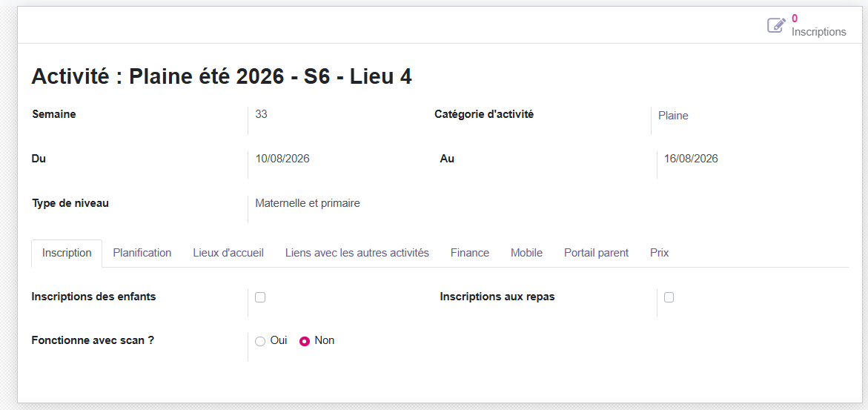Switch to the Planification tab
The image size is (868, 410).
(x=142, y=254)
